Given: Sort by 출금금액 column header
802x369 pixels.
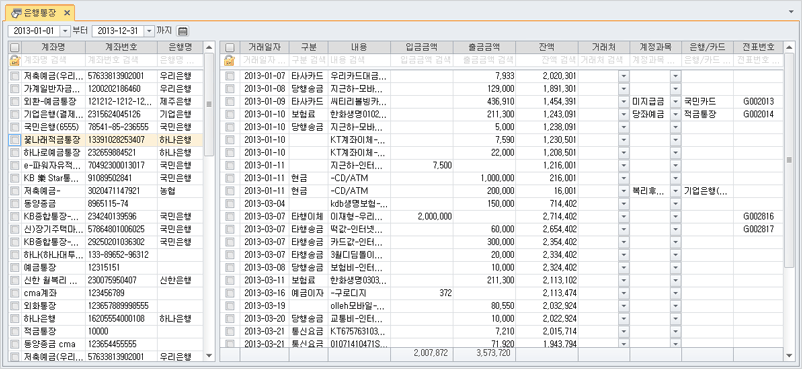Looking at the screenshot, I should coord(484,47).
